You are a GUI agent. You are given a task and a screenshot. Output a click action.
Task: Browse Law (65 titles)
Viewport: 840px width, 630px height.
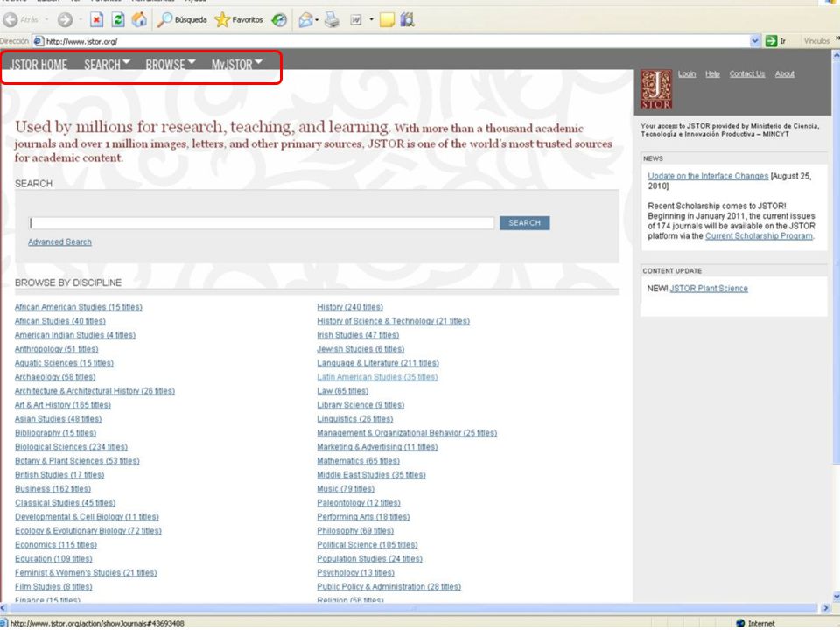pyautogui.click(x=342, y=390)
